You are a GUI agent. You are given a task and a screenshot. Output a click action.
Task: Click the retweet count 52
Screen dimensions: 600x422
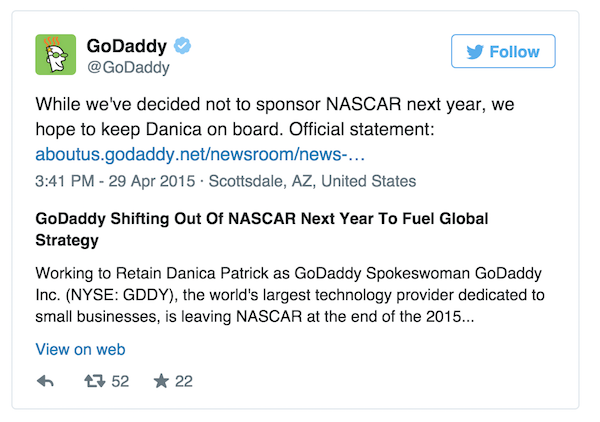pyautogui.click(x=120, y=381)
